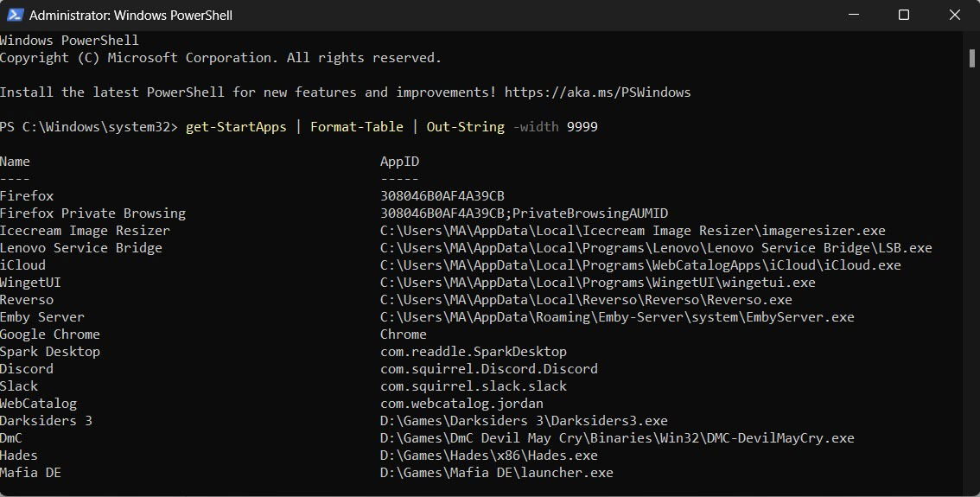Click the Darksiders3.exe path
The width and height of the screenshot is (980, 497).
point(524,421)
